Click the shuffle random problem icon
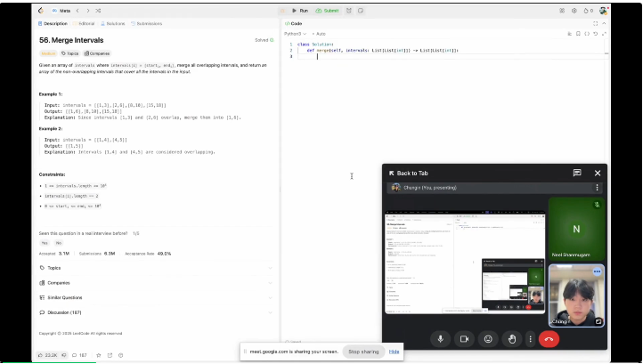The height and width of the screenshot is (364, 643). coord(98,11)
